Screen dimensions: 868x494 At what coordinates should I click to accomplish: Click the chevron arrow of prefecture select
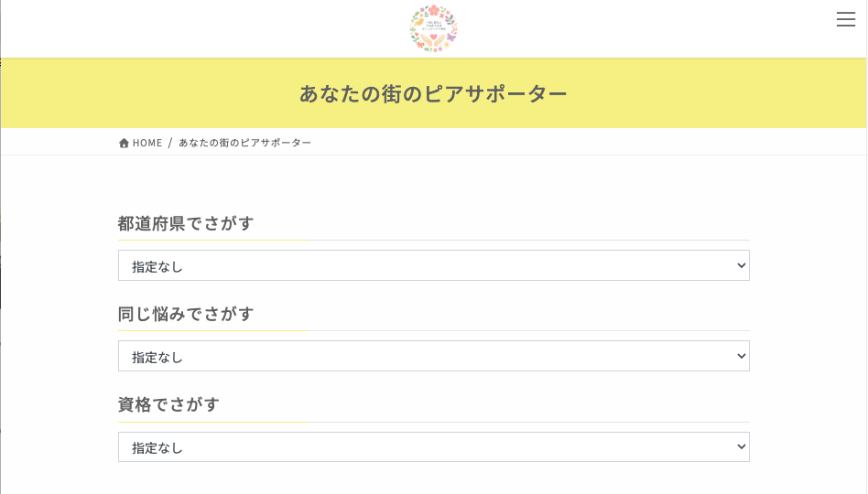click(x=742, y=265)
